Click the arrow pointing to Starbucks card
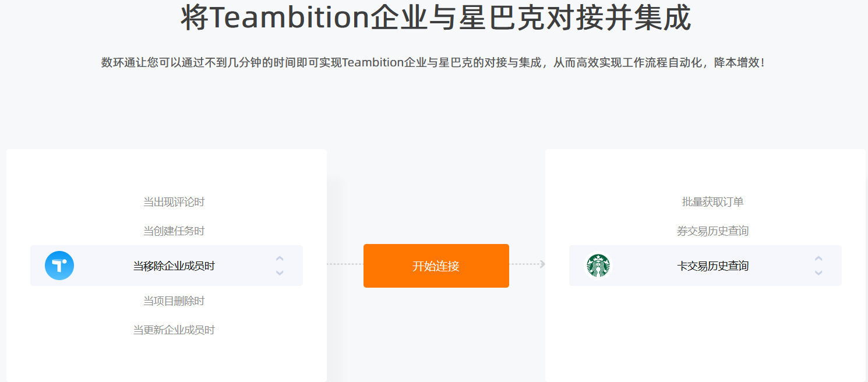This screenshot has height=382, width=868. [x=542, y=264]
